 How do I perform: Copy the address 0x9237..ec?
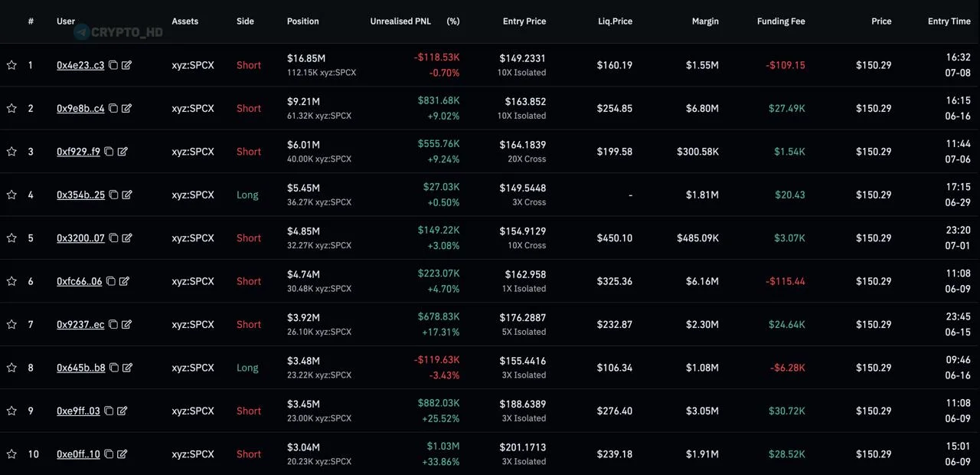pos(113,325)
